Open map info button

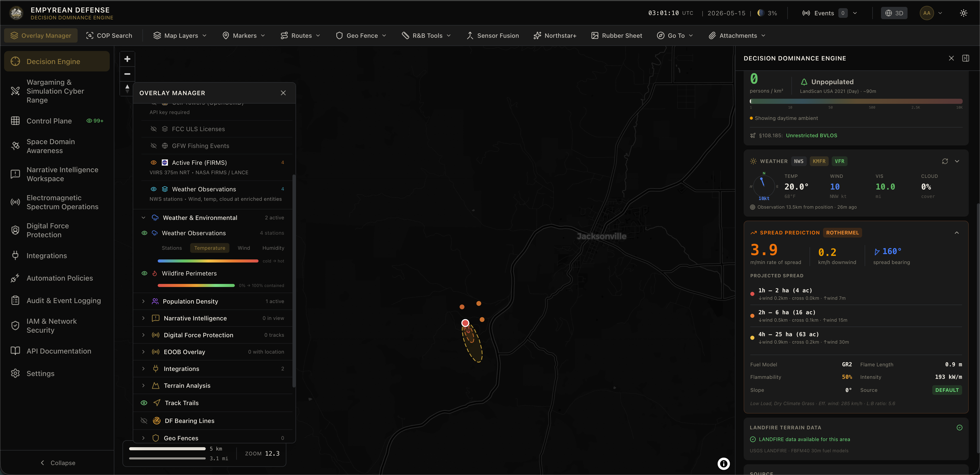[x=724, y=464]
